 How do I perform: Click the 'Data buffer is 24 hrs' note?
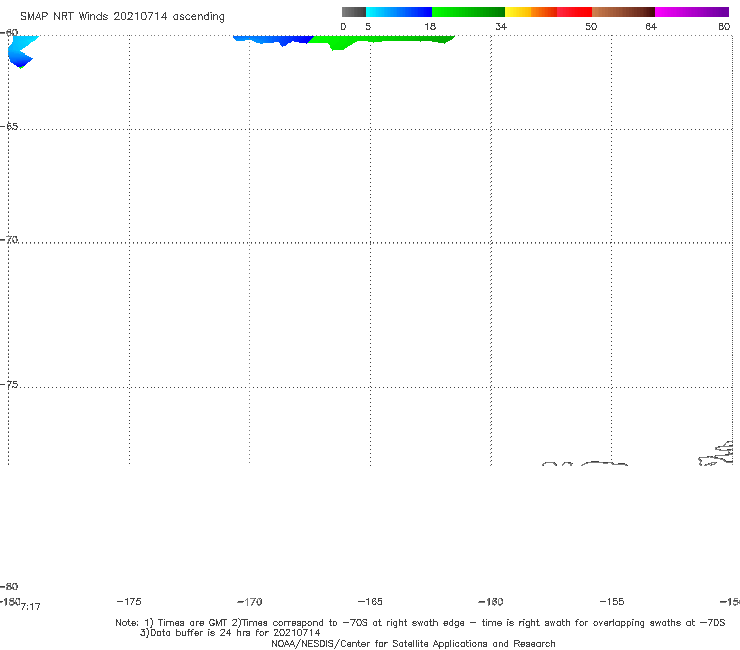[230, 633]
